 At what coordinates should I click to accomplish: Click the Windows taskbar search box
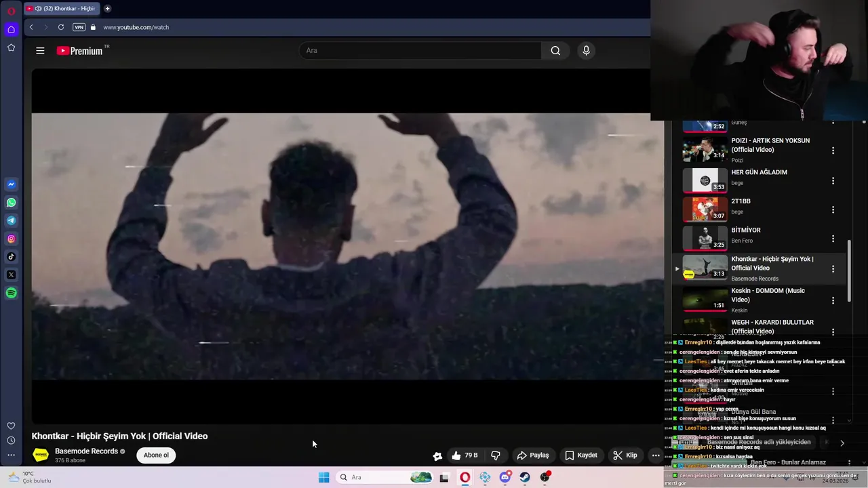[x=384, y=477]
